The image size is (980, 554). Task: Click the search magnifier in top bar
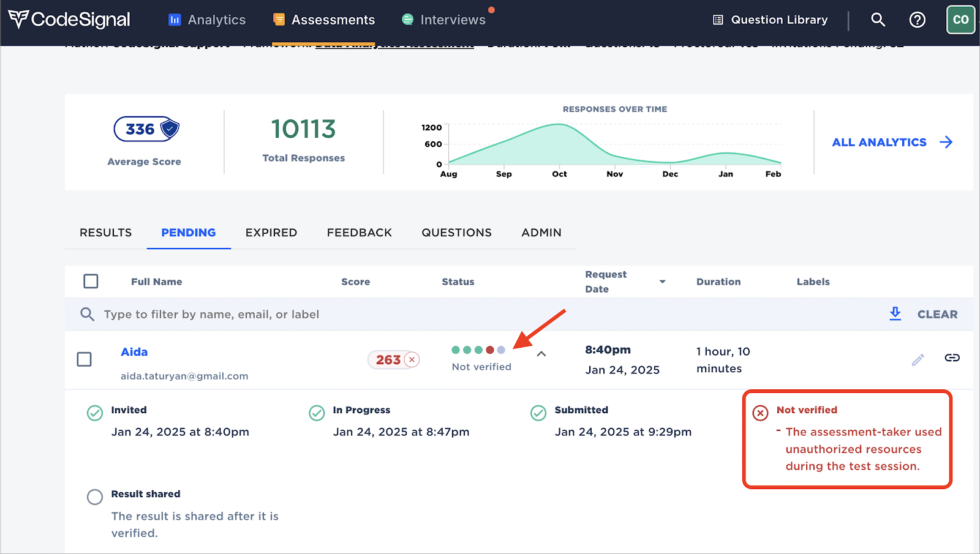pyautogui.click(x=878, y=20)
